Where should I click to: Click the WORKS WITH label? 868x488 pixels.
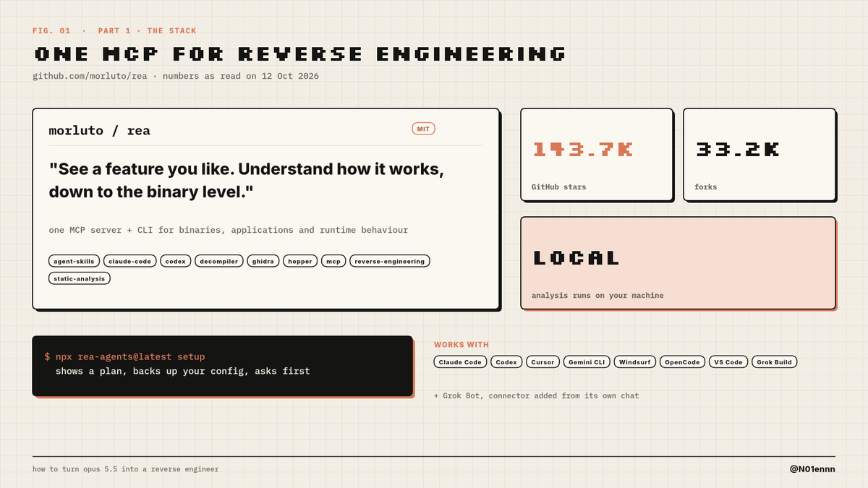[461, 345]
